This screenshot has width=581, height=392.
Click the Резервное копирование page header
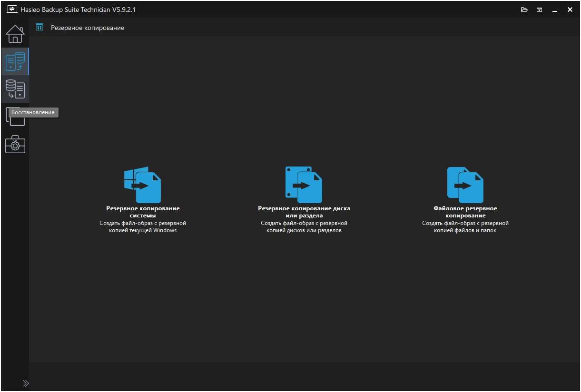coord(88,28)
